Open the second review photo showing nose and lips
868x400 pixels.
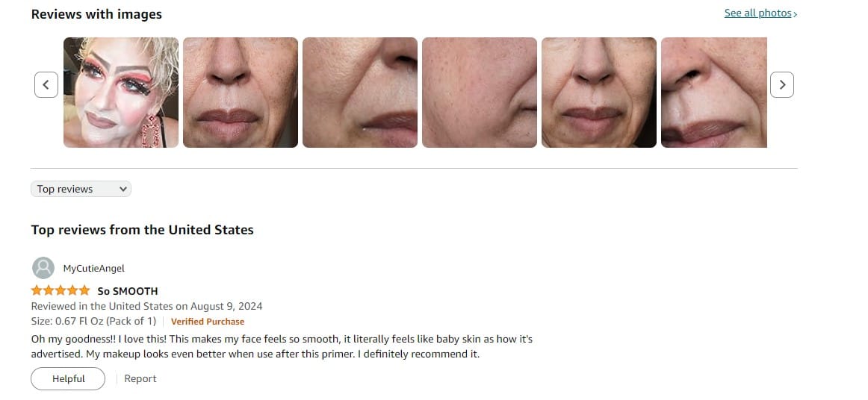[241, 93]
